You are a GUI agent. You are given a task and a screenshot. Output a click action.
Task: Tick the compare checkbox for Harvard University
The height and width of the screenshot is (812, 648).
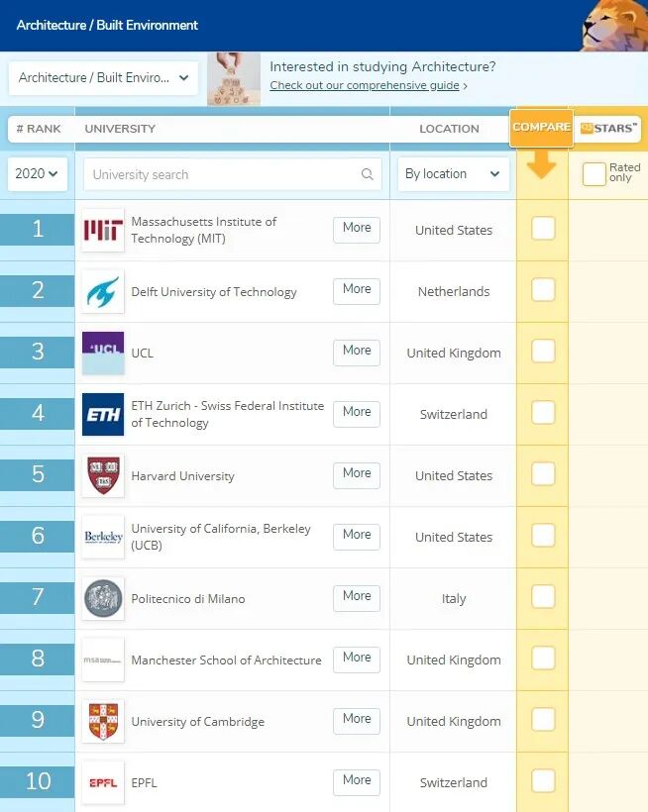coord(543,474)
